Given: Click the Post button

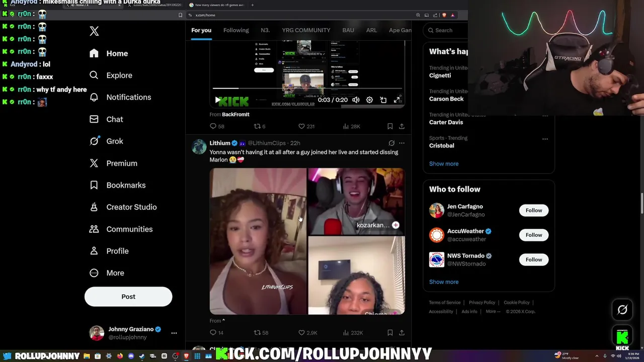Looking at the screenshot, I should click(x=128, y=297).
